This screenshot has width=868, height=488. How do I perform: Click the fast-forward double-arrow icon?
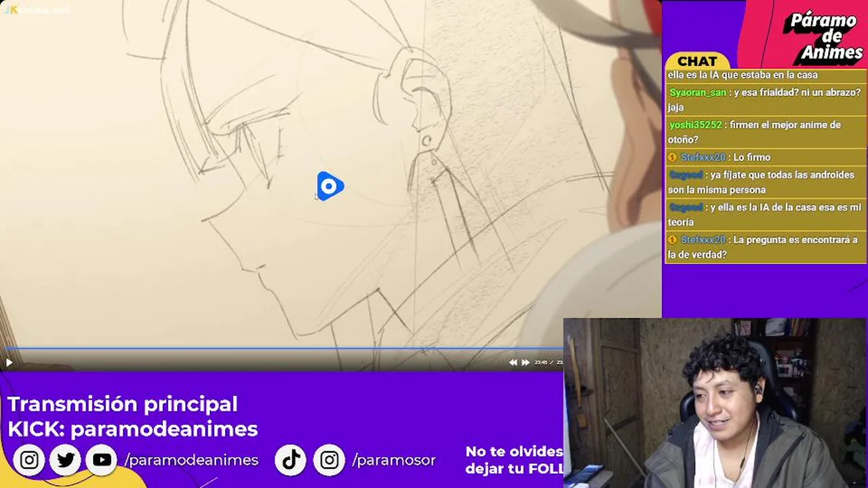(x=525, y=363)
